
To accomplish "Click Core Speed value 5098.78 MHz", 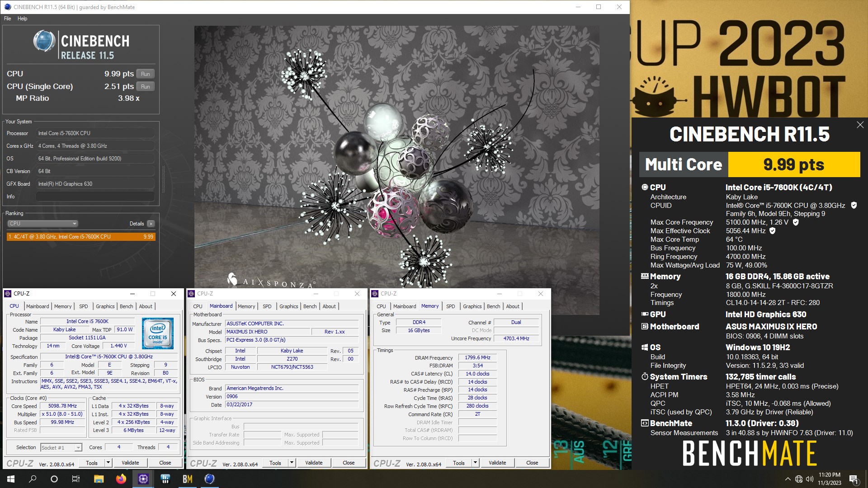I will coord(62,406).
